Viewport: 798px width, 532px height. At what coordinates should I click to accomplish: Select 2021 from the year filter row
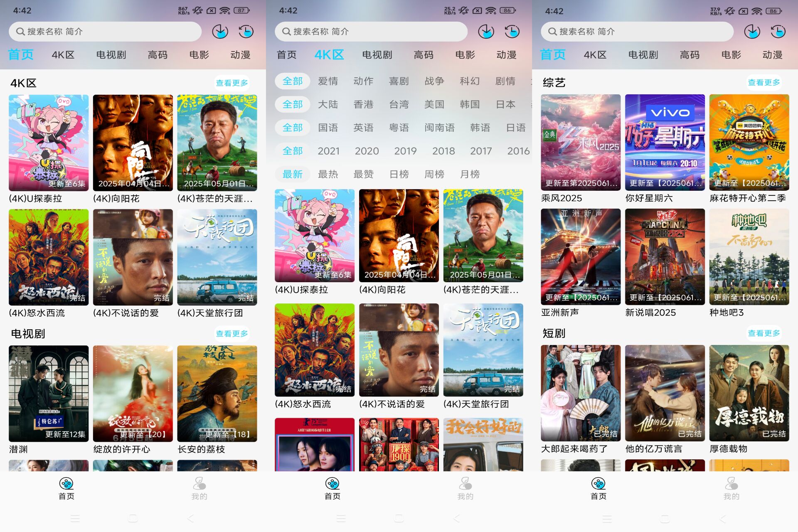[x=329, y=151]
